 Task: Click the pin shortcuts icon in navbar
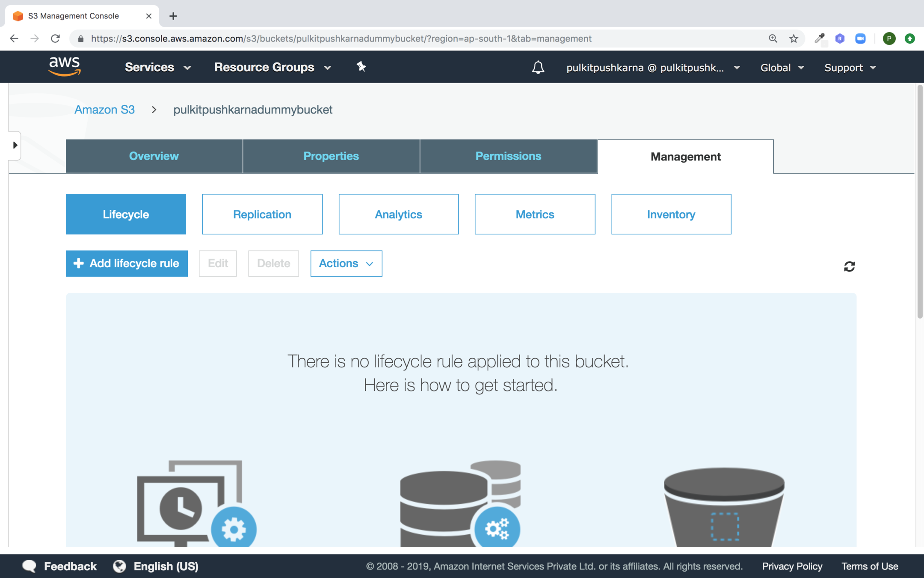click(x=361, y=66)
